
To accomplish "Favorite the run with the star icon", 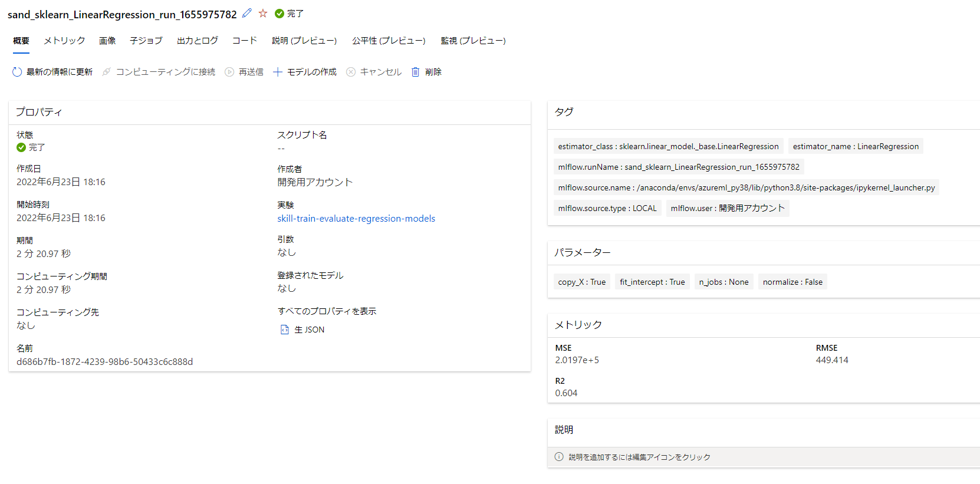I will pos(263,13).
